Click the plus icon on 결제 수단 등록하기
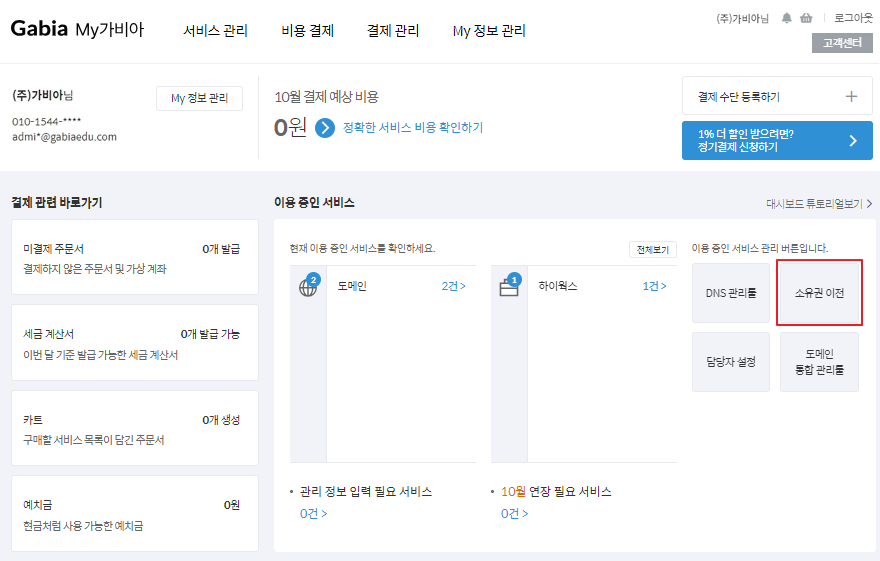The width and height of the screenshot is (880, 561). pos(851,96)
